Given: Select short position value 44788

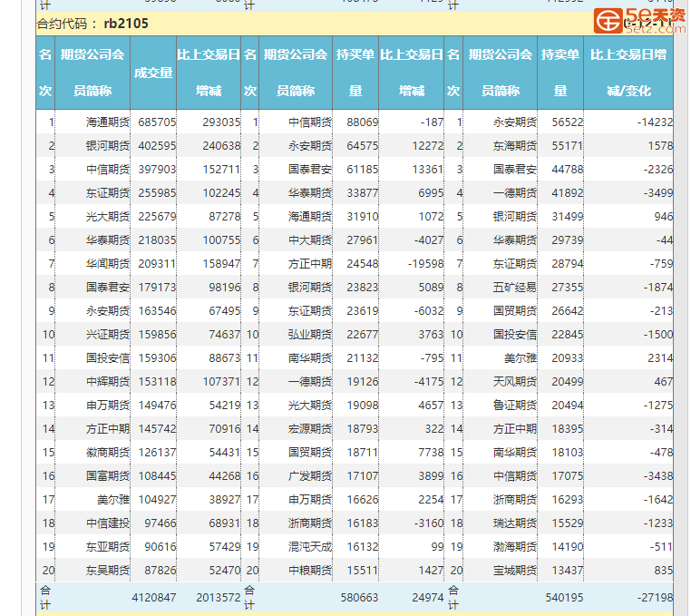Looking at the screenshot, I should click(568, 170).
